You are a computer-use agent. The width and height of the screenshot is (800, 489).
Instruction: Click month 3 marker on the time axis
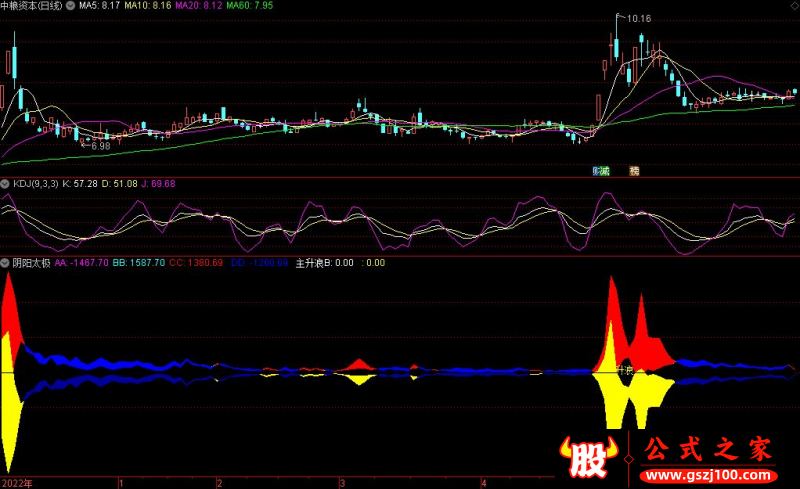(x=343, y=482)
